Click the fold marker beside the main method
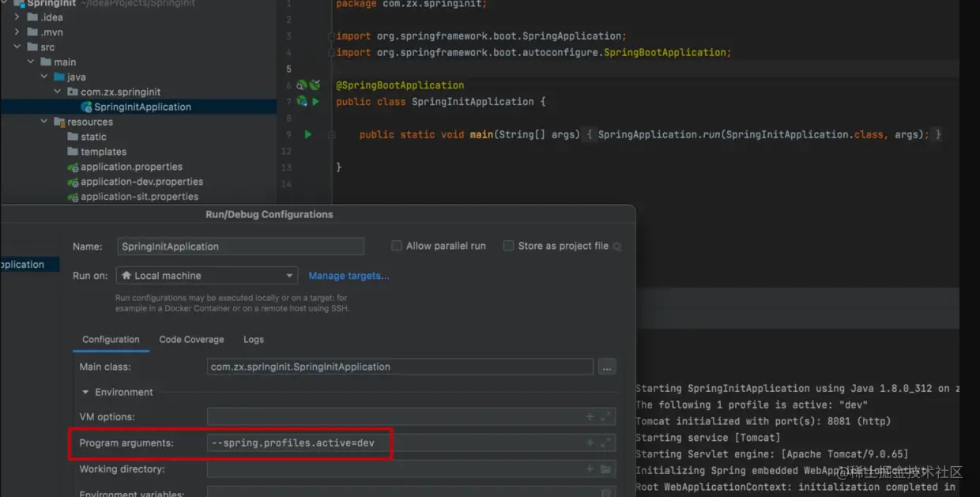 point(332,135)
